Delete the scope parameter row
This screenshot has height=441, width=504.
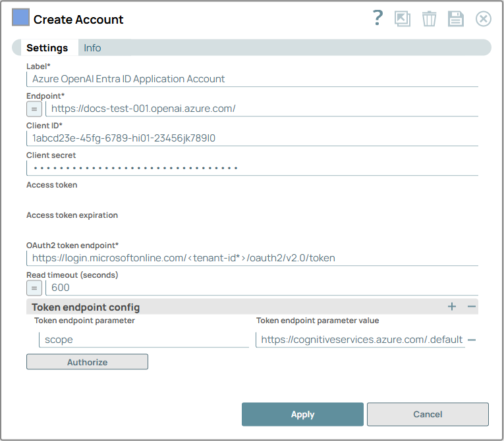click(x=472, y=340)
